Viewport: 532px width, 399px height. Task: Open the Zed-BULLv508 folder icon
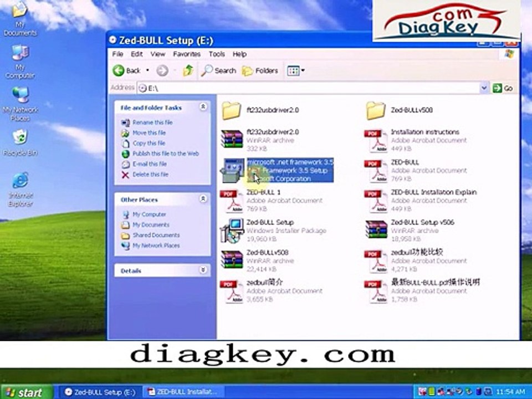376,111
